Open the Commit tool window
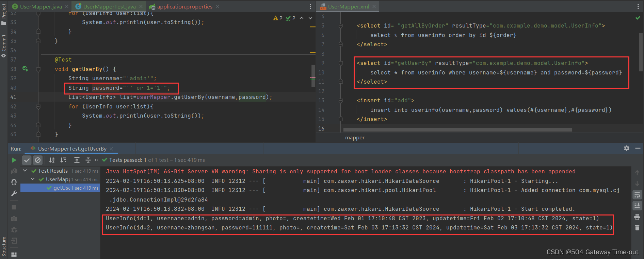This screenshot has width=644, height=259. tap(4, 46)
